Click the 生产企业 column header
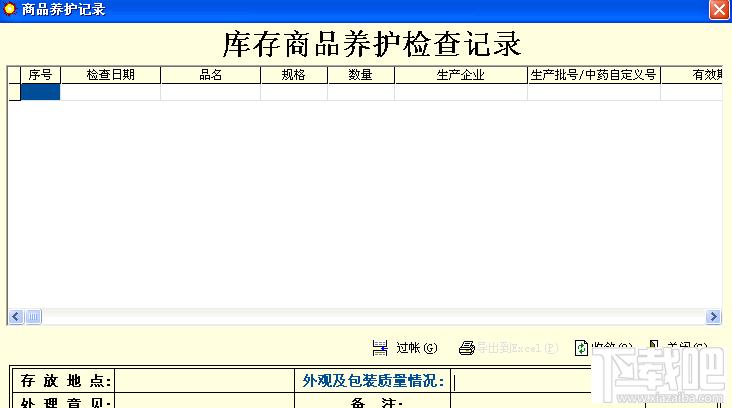732x408 pixels. 461,75
